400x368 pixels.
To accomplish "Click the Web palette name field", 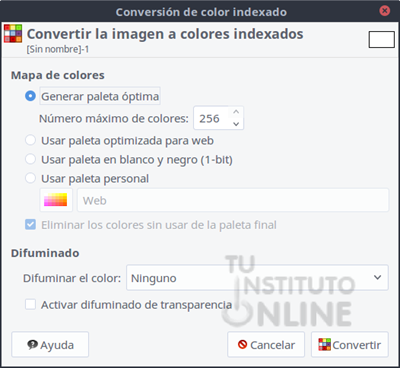I will (233, 200).
